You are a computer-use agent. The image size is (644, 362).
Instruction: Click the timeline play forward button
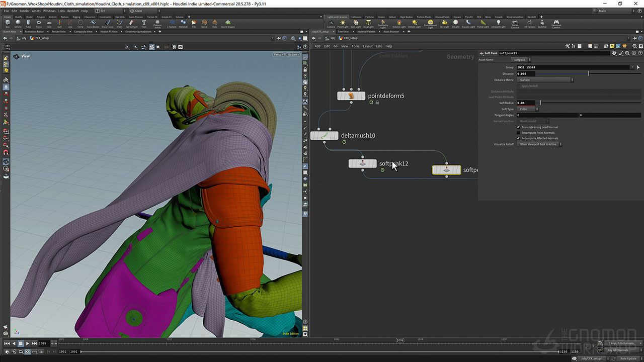(27, 343)
